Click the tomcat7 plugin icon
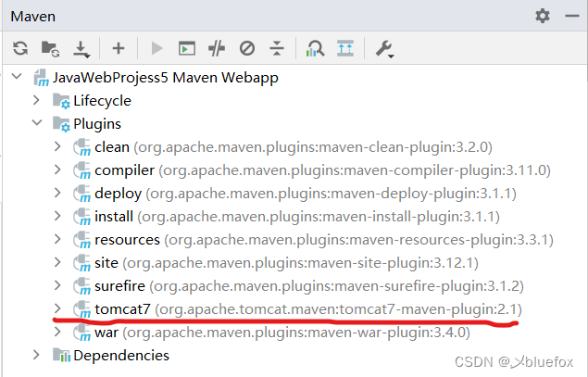588x377 pixels. click(x=81, y=309)
